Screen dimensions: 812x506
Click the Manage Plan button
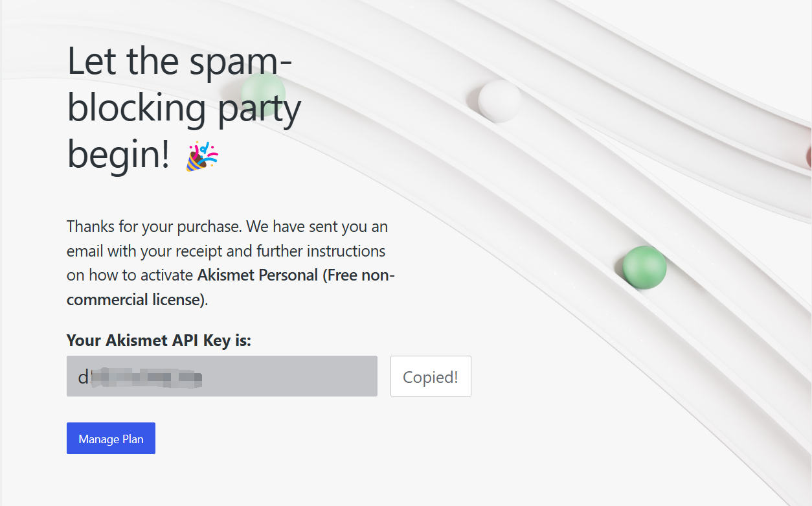[111, 439]
